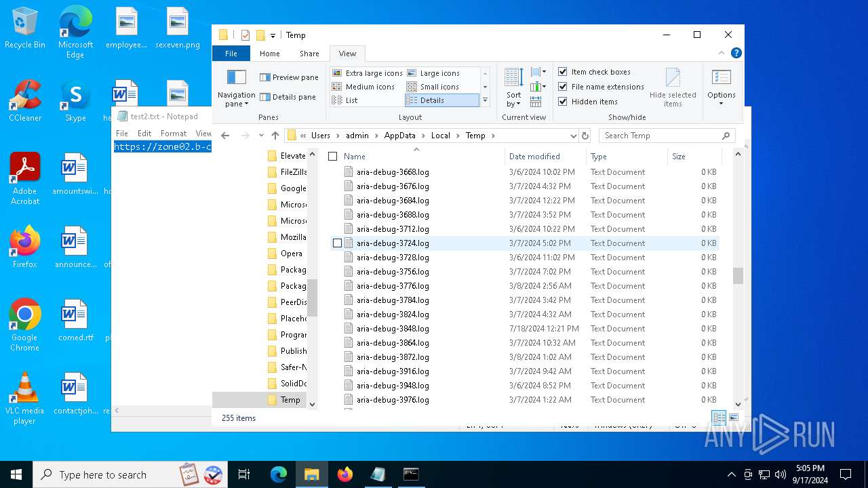Open Windows Start menu
The image size is (868, 488).
pos(16,474)
